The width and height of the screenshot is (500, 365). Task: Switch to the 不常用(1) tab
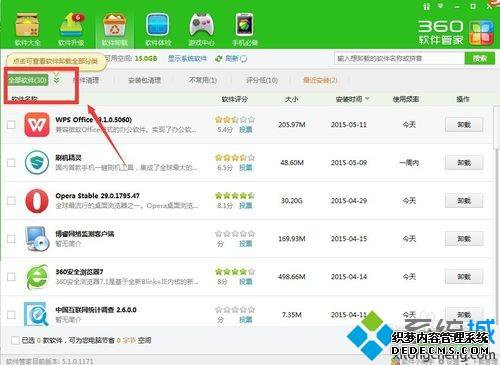tap(203, 80)
